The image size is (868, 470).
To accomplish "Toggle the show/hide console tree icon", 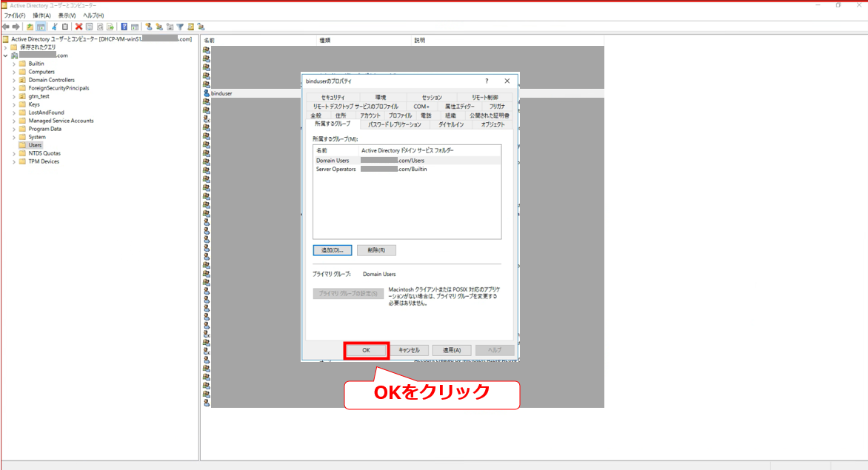I will pos(41,27).
